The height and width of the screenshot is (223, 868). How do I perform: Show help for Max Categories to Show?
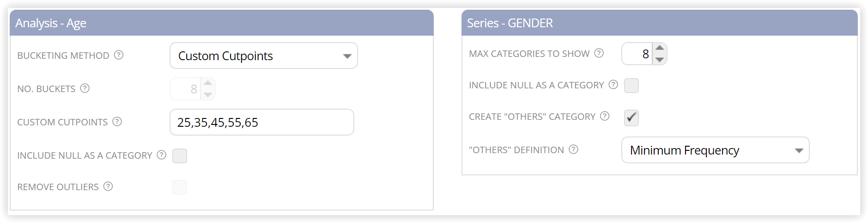[599, 53]
